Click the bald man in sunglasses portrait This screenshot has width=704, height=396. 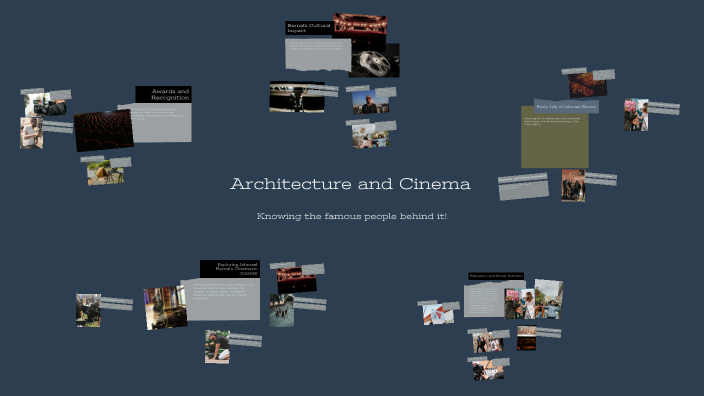370,102
